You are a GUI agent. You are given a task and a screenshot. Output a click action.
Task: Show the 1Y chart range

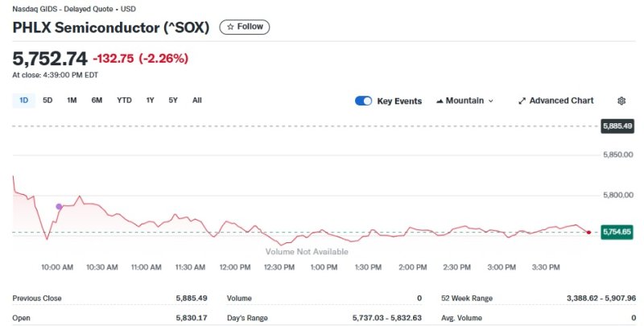tap(150, 101)
